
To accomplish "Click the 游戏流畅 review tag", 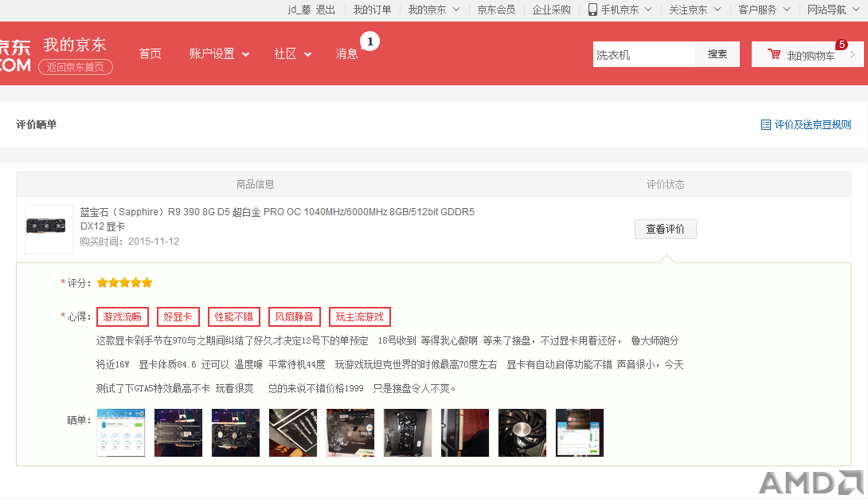I will (123, 316).
